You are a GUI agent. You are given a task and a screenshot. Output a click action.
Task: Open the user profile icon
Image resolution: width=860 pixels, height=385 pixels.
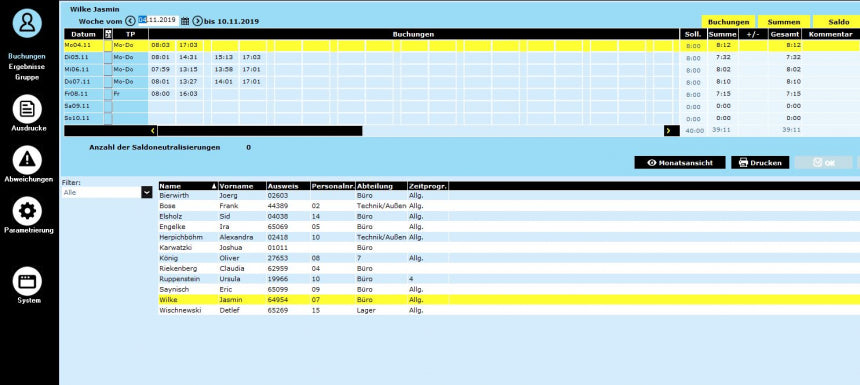(27, 22)
